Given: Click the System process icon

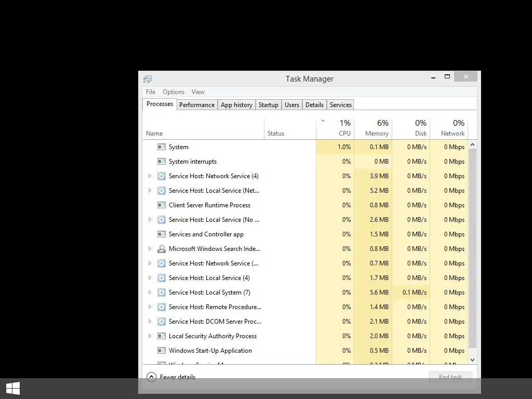Looking at the screenshot, I should coord(162,147).
